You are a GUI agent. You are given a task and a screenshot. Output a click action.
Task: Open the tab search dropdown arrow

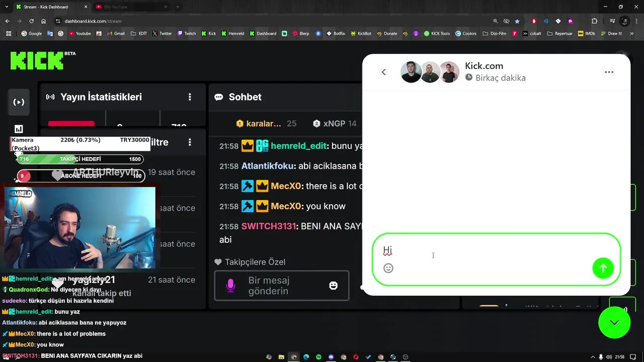click(x=6, y=7)
